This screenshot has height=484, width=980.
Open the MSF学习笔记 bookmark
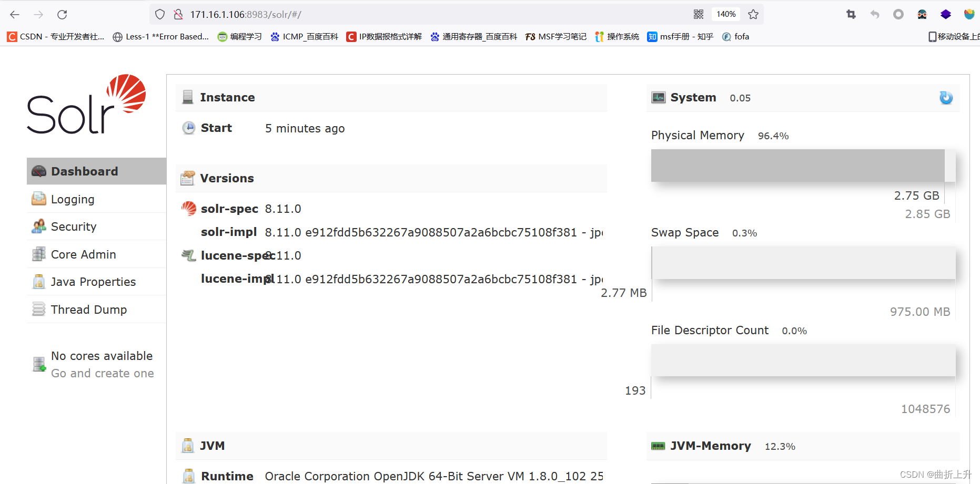(556, 36)
